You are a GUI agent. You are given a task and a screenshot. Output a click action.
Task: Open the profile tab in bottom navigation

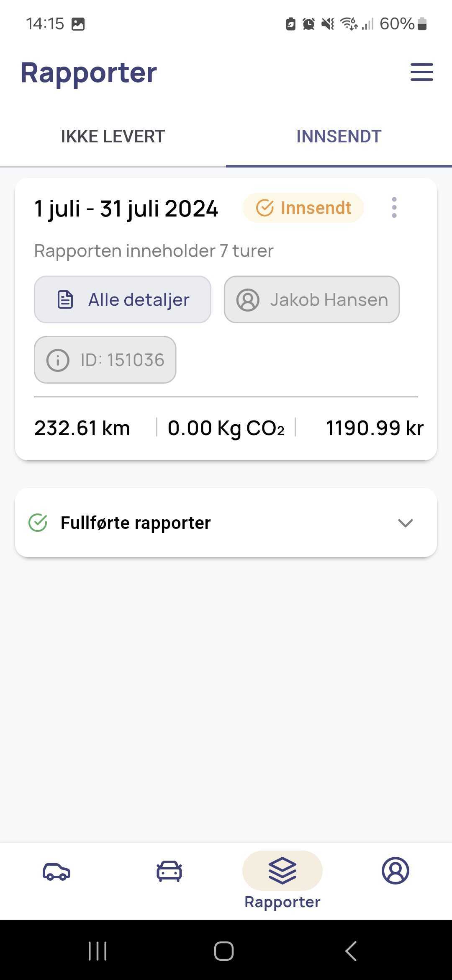pyautogui.click(x=395, y=871)
